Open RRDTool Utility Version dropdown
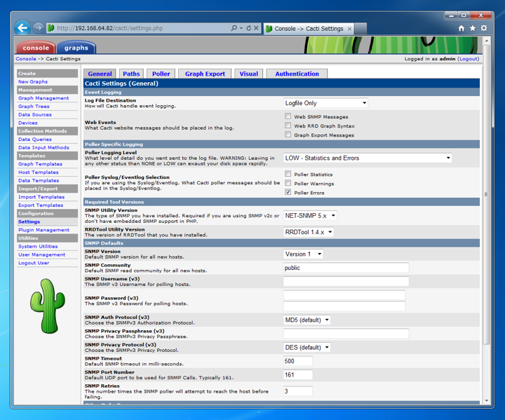 click(x=309, y=232)
